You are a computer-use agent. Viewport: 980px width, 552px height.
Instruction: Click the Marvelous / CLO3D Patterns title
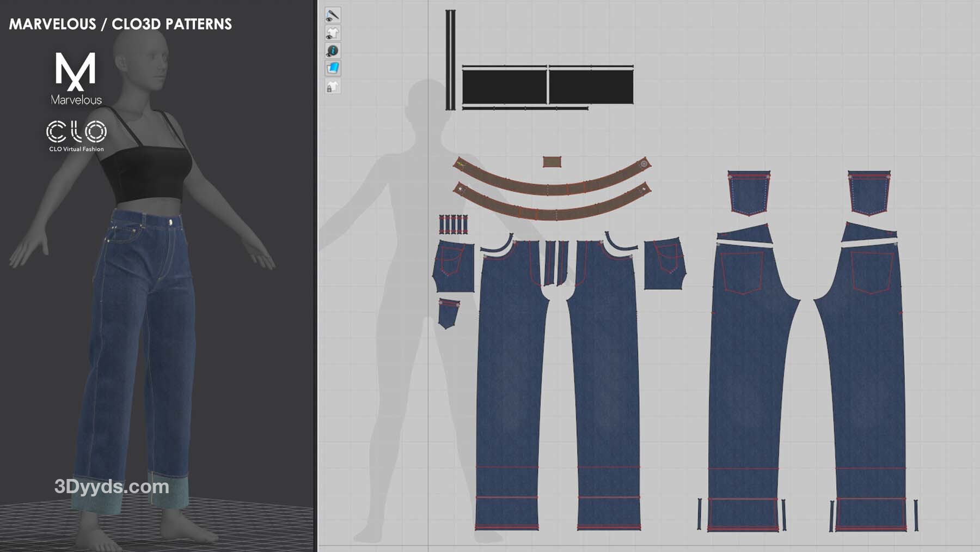tap(120, 24)
